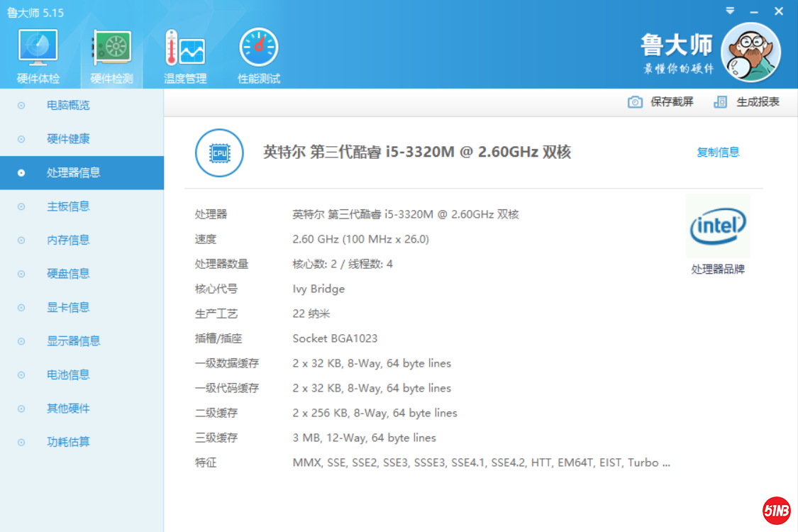
Task: Click the Ivy Bridge code name value
Action: pos(318,289)
